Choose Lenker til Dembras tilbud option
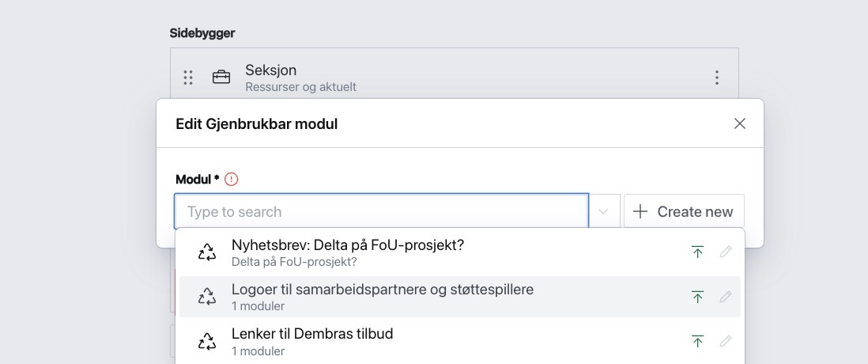The image size is (868, 364). (x=311, y=334)
